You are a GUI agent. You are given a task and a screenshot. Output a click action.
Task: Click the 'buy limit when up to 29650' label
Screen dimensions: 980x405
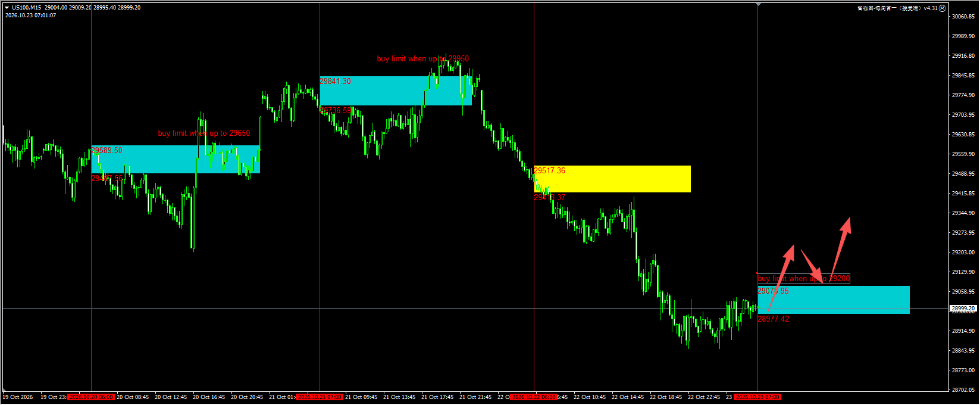pyautogui.click(x=204, y=133)
